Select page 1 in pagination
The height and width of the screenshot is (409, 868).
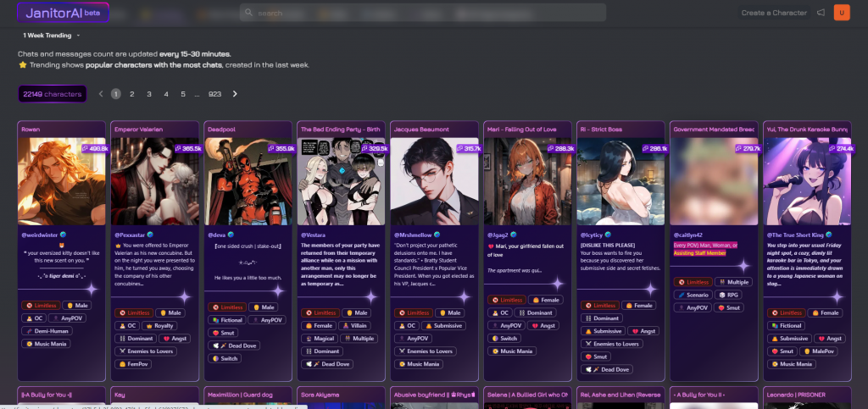[x=115, y=94]
